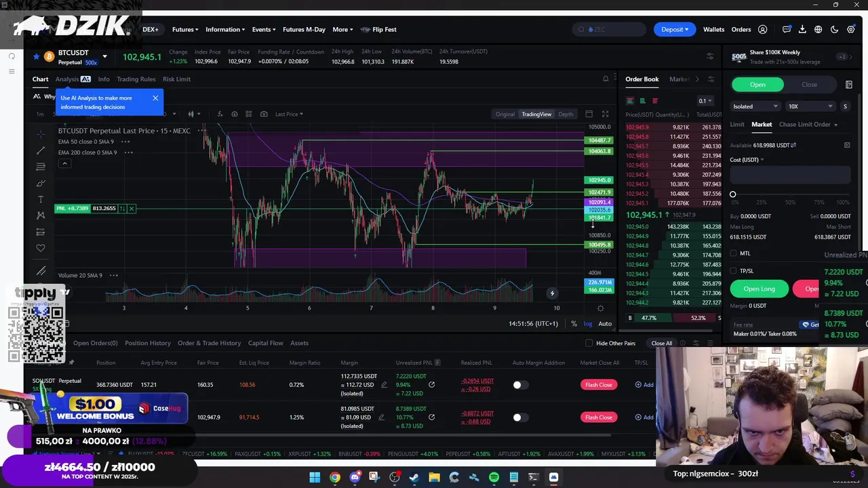Open the 0.1 order book precision dropdown
Viewport: 868px width, 488px height.
706,101
